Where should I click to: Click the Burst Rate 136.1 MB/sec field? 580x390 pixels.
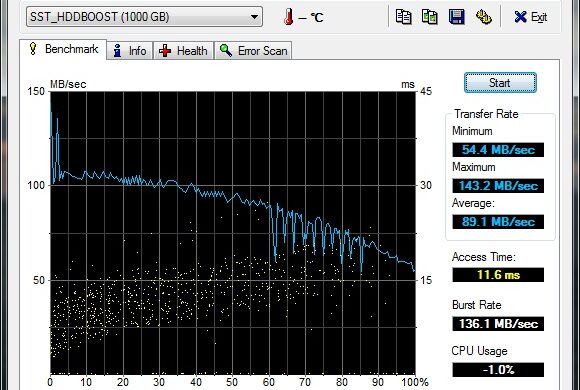click(x=498, y=324)
